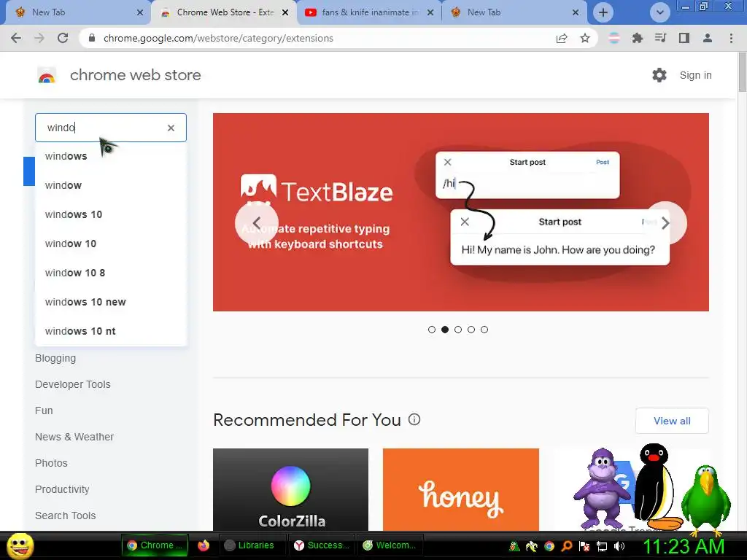Open the ColorZilla extension card
747x560 pixels.
click(x=290, y=489)
